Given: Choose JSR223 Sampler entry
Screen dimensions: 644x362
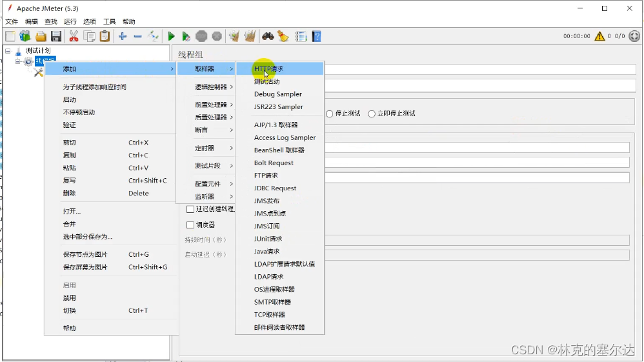Looking at the screenshot, I should point(279,107).
